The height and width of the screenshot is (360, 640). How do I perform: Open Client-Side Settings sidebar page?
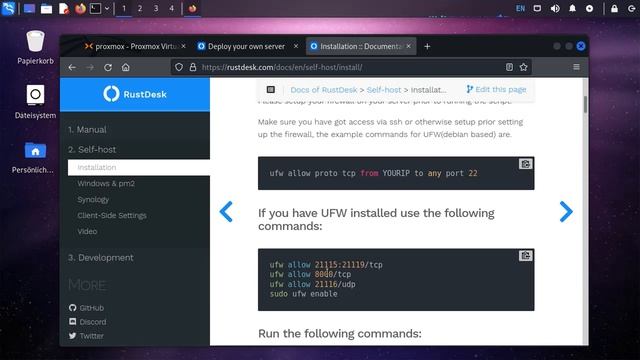tap(112, 216)
